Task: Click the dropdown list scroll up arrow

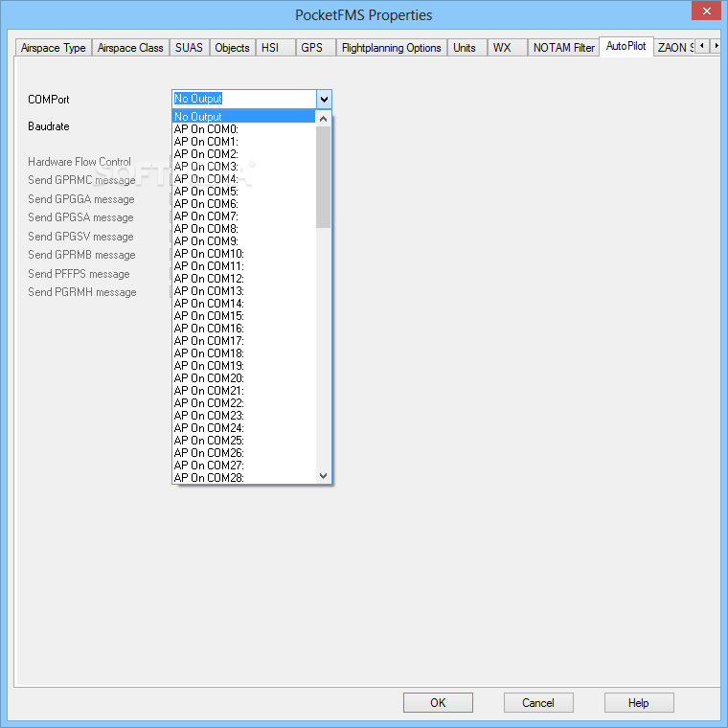Action: 324,119
